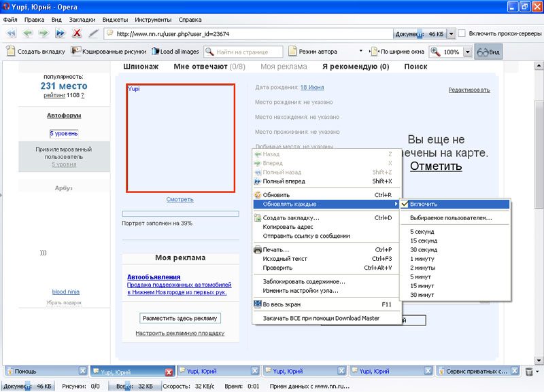Close the Сервис приватных tab
The width and height of the screenshot is (544, 392).
(515, 371)
